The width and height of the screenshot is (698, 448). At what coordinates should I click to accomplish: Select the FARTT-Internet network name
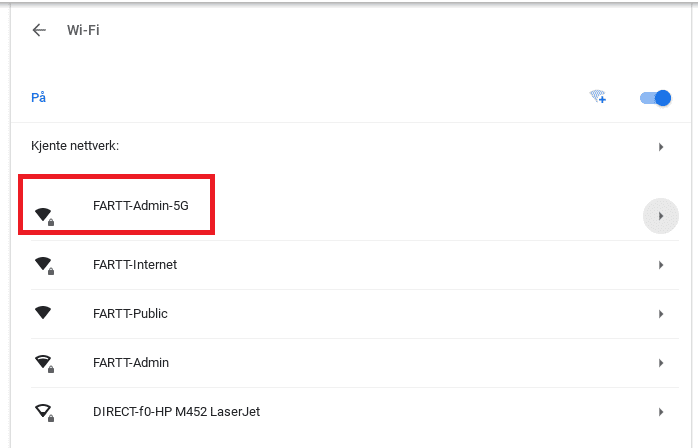click(x=135, y=265)
